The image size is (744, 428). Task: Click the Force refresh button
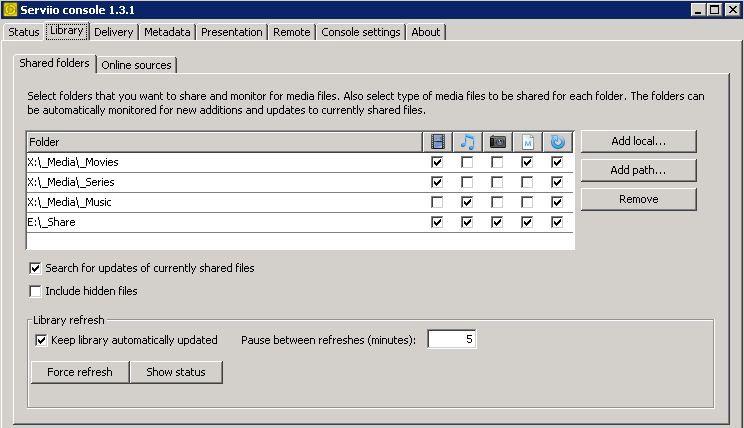click(79, 372)
